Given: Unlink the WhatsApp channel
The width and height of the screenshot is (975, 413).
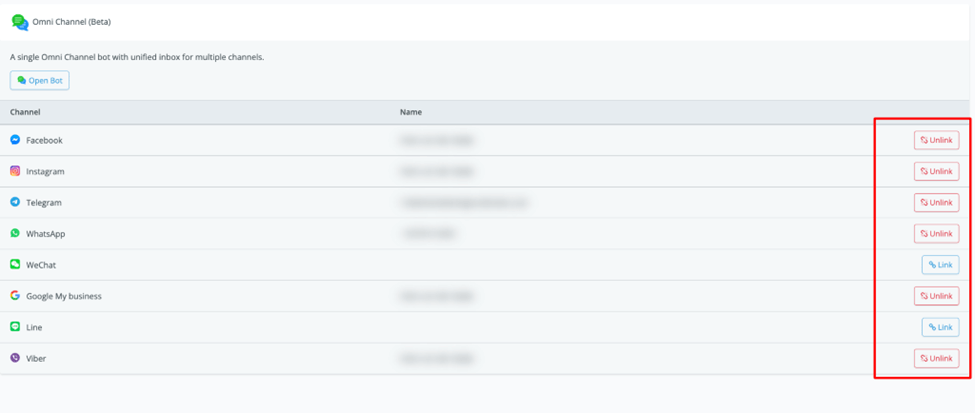Looking at the screenshot, I should tap(936, 233).
